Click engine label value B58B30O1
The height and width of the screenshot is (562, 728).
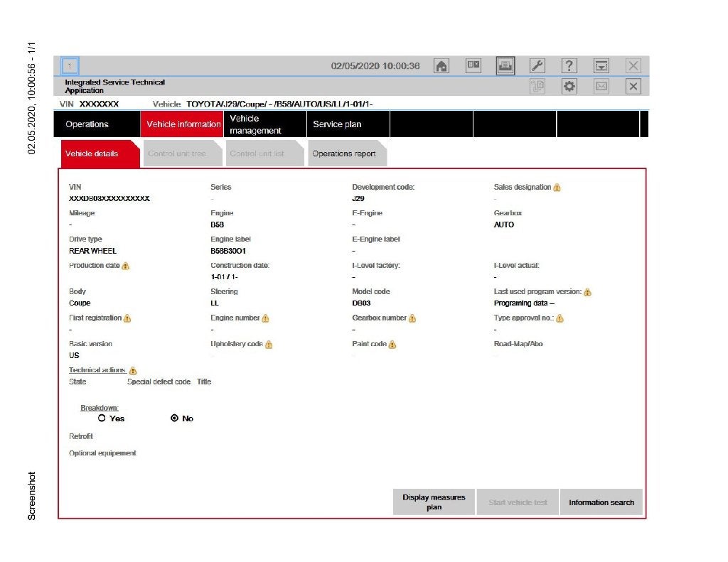(228, 251)
